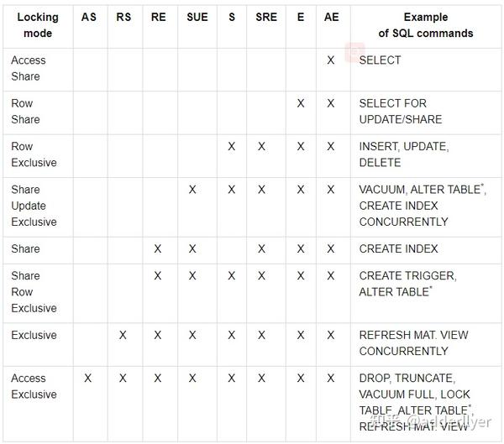Screen dimensions: 504x444
Task: Click the X in the Access Share row
Action: click(331, 60)
